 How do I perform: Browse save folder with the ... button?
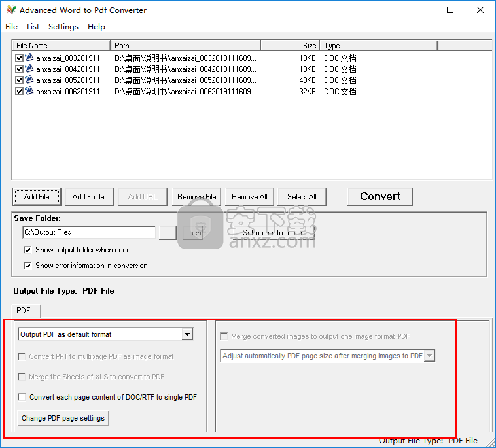[x=168, y=233]
